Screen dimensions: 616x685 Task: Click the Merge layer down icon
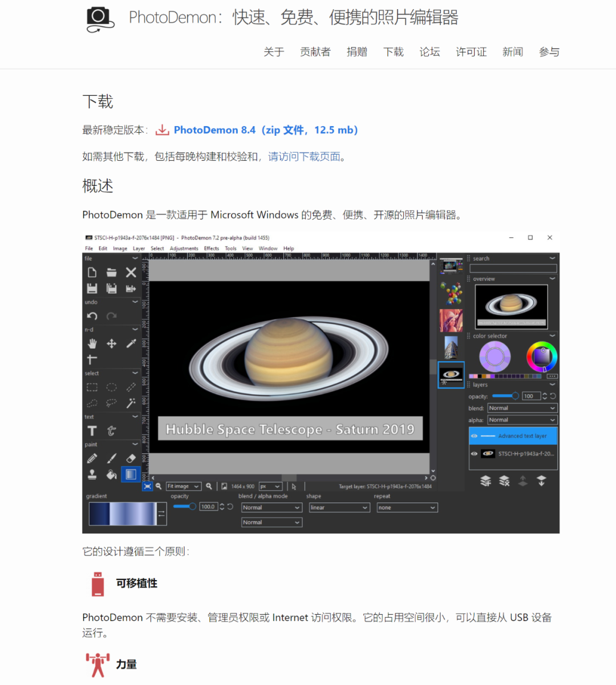tap(541, 481)
